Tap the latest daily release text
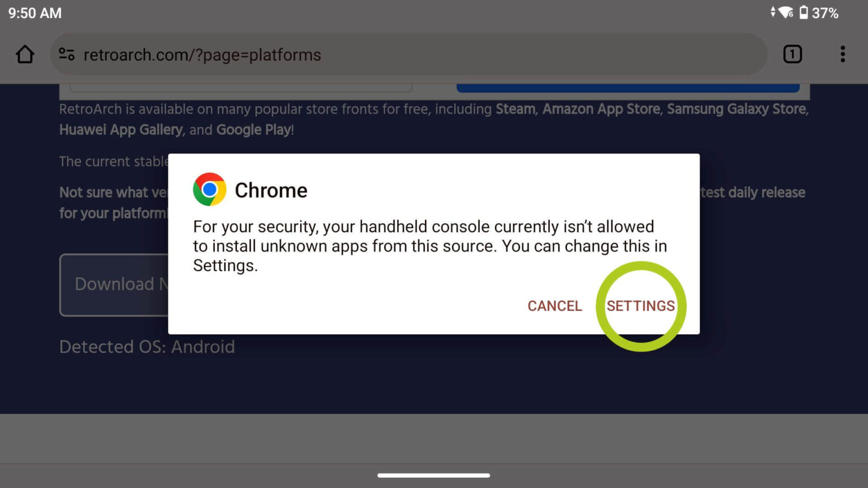Viewport: 868px width, 488px height. coord(753,192)
